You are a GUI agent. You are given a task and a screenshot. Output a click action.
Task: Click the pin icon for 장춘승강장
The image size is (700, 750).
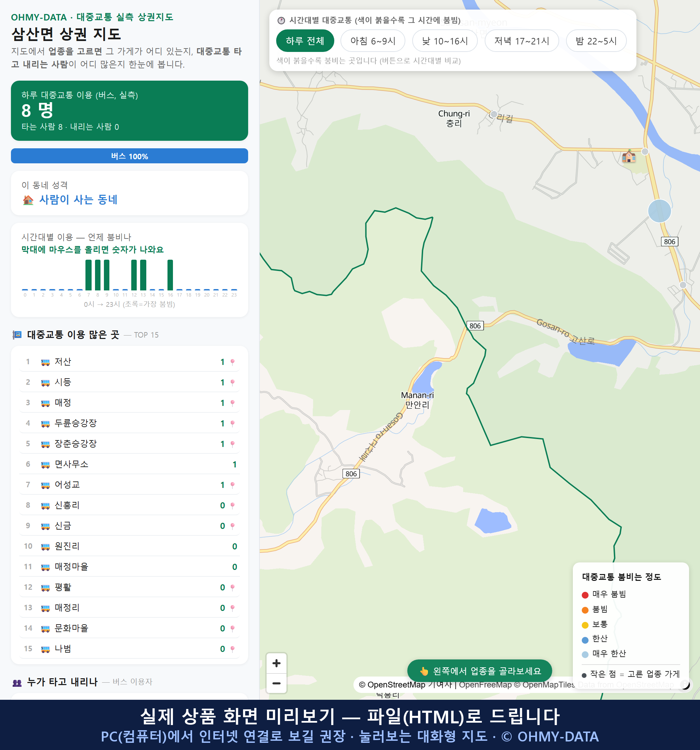coord(232,444)
